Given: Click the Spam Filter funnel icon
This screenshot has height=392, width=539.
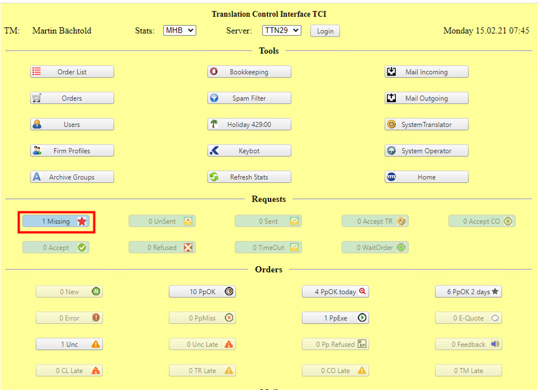Looking at the screenshot, I should coord(214,98).
